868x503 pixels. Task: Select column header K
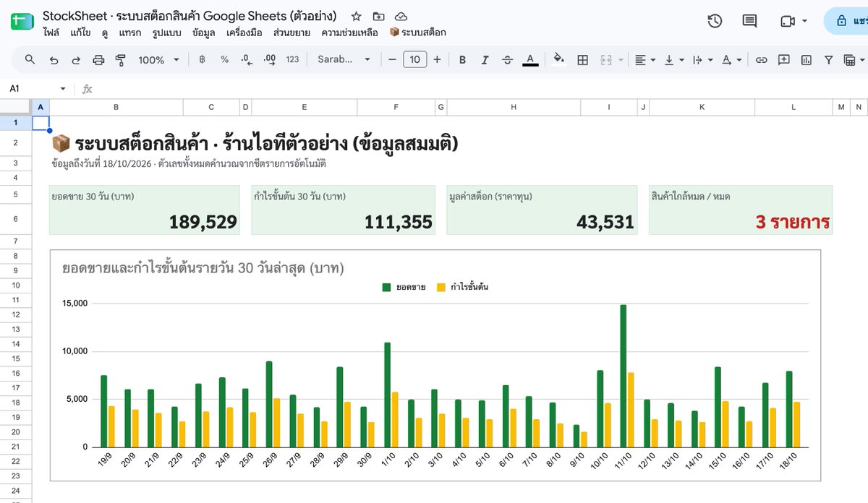[702, 107]
